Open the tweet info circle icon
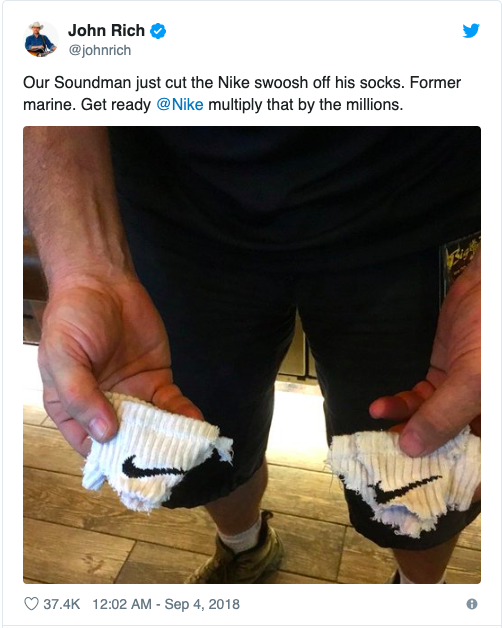This screenshot has height=628, width=502. point(472,604)
